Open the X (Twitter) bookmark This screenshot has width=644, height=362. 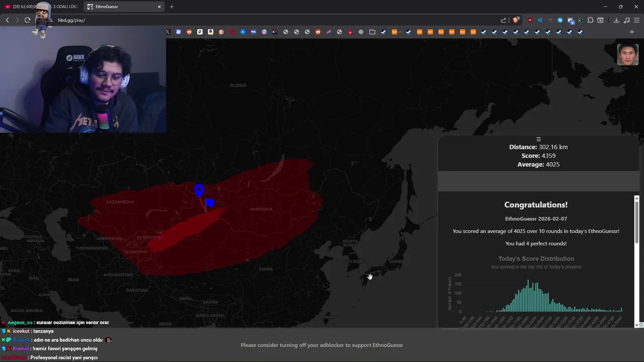click(168, 32)
